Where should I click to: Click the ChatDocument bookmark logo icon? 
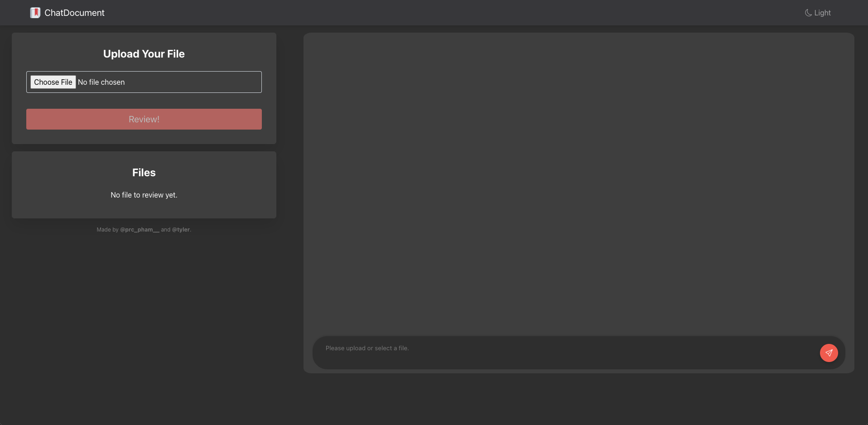[x=35, y=13]
